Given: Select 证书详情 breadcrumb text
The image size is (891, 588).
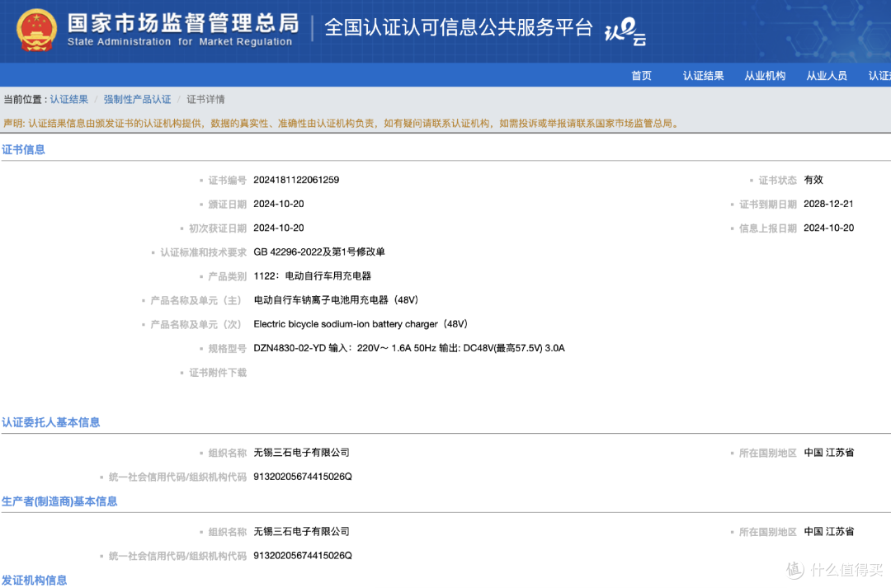Looking at the screenshot, I should pos(205,100).
